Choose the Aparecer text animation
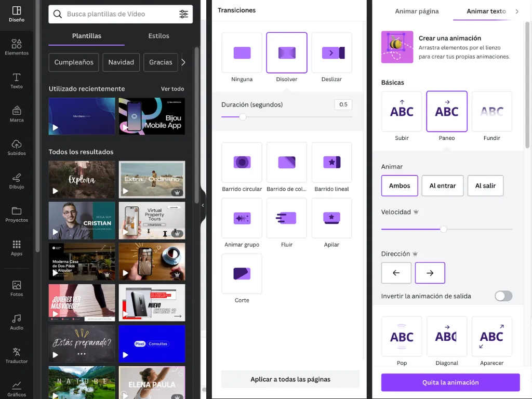Screen dimensions: 532x399 point(492,337)
